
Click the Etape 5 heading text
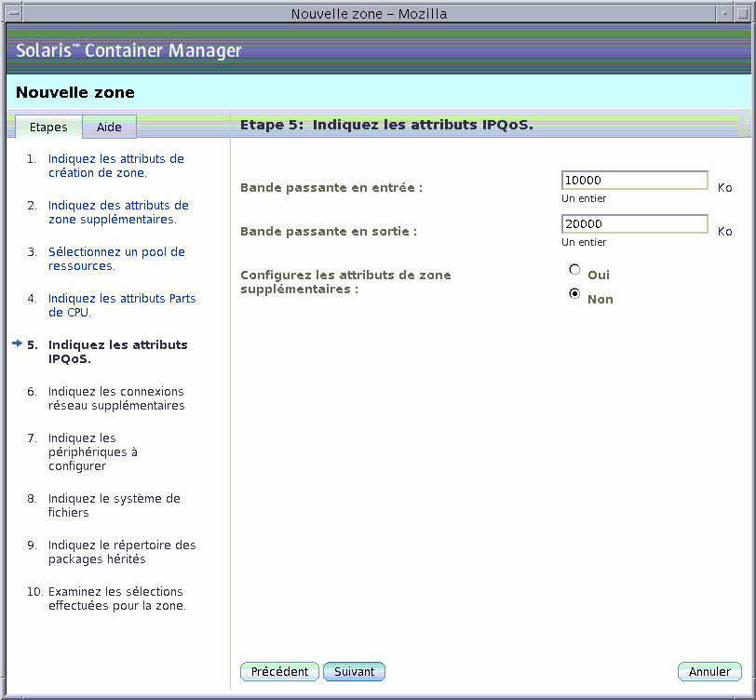click(386, 125)
